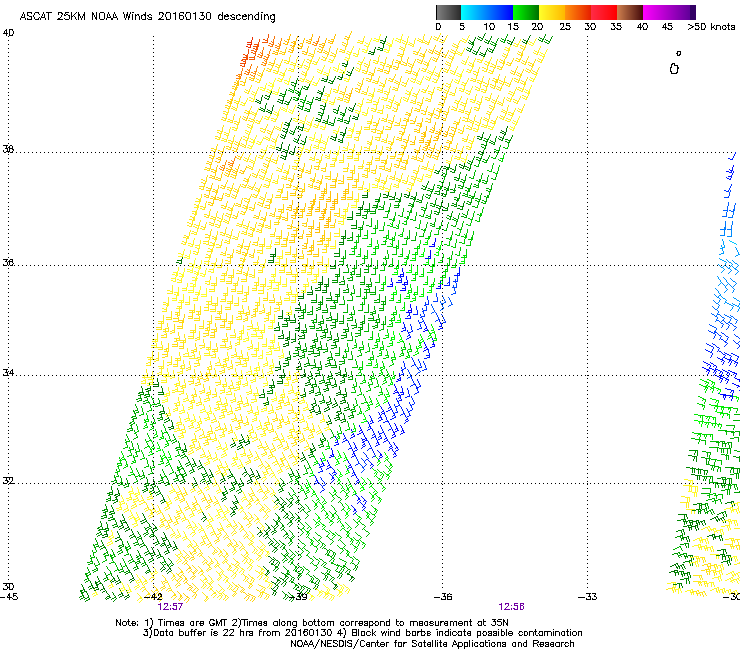Click the title 'ASCAT 25KM NOAA Winds 20160130 descending'
This screenshot has height=650, width=740.
coord(148,17)
